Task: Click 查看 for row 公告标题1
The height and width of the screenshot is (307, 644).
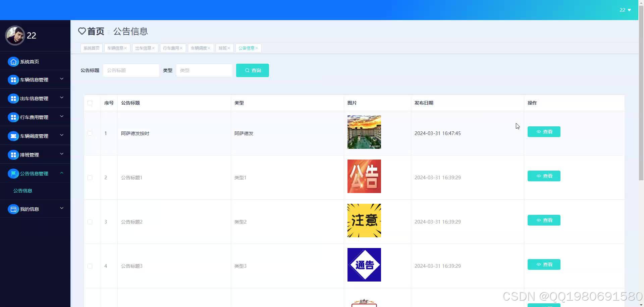Action: [x=544, y=176]
